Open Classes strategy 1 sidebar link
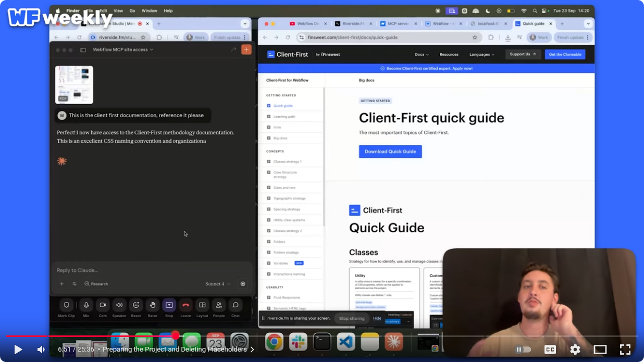This screenshot has width=644, height=362. 287,161
